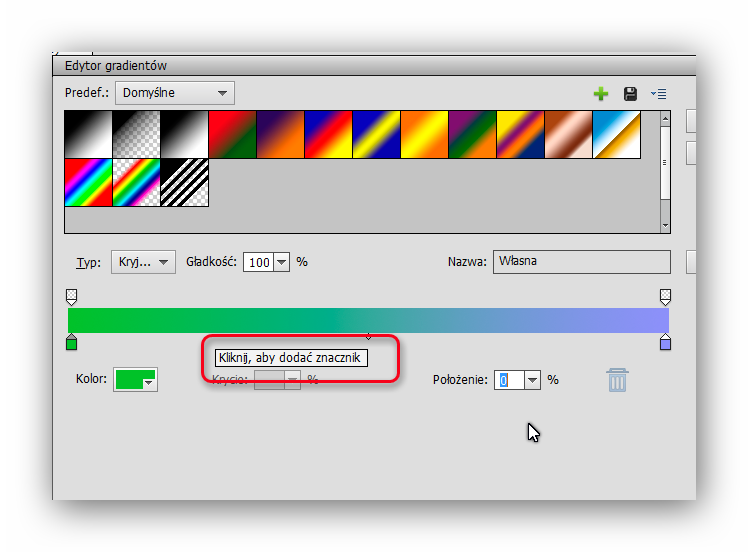Viewport: 748px width, 552px height.
Task: Open the Predef. Domyślne dropdown
Action: pos(175,93)
